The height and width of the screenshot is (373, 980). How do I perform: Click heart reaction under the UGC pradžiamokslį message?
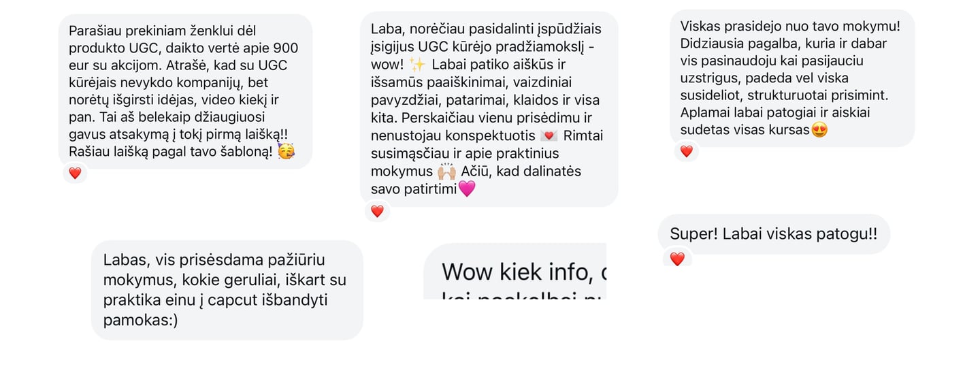pyautogui.click(x=377, y=211)
